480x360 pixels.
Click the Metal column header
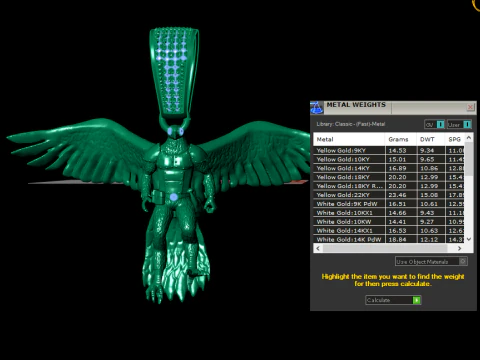[349, 139]
